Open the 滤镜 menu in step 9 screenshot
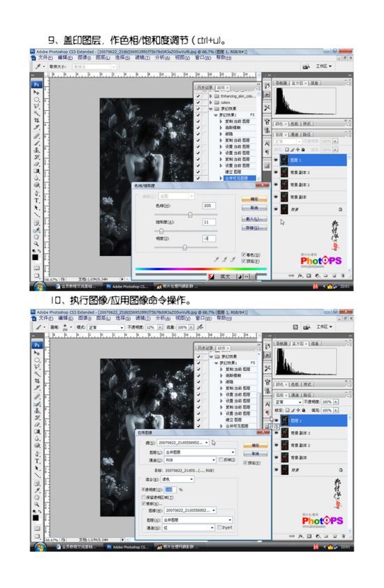The image size is (384, 588). pyautogui.click(x=142, y=57)
